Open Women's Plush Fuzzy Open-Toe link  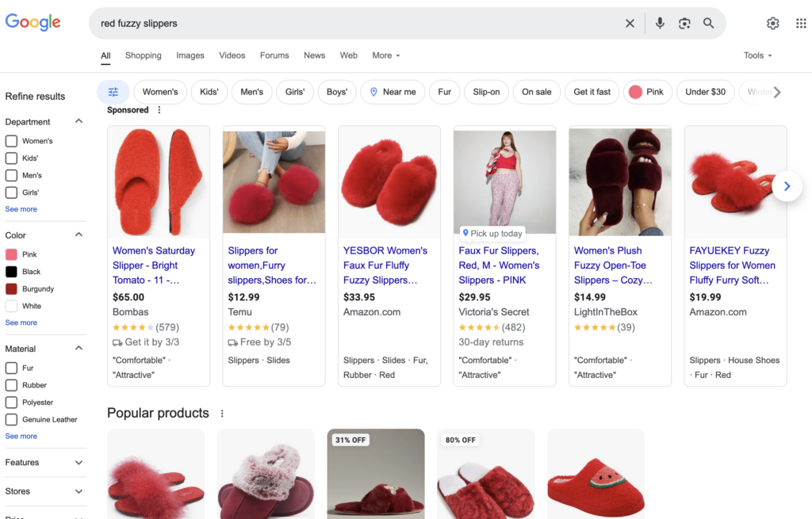[613, 265]
